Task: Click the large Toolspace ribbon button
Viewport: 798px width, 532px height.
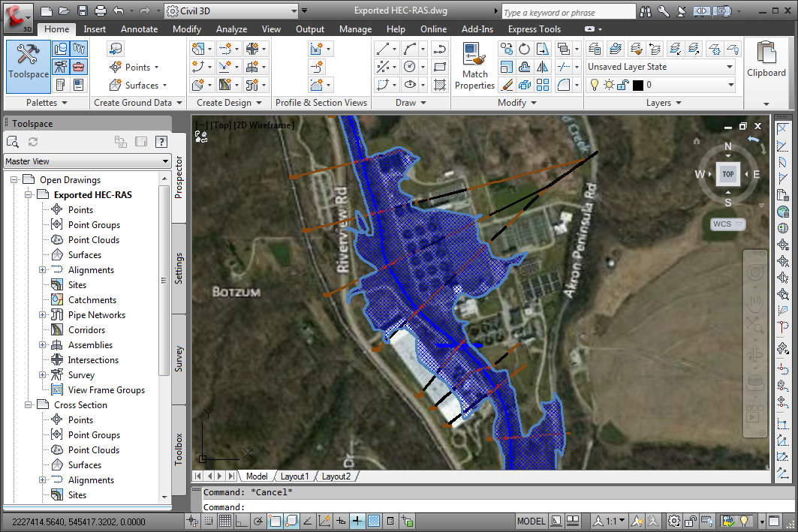Action: 29,67
